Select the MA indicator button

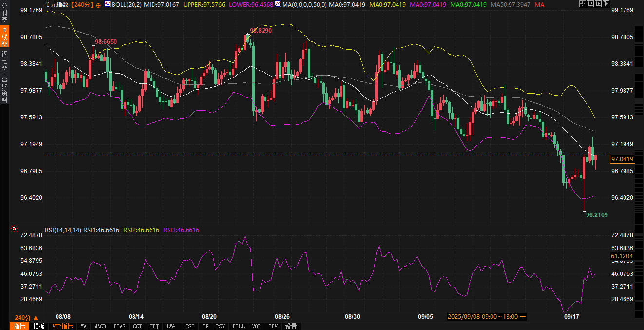[x=84, y=326]
